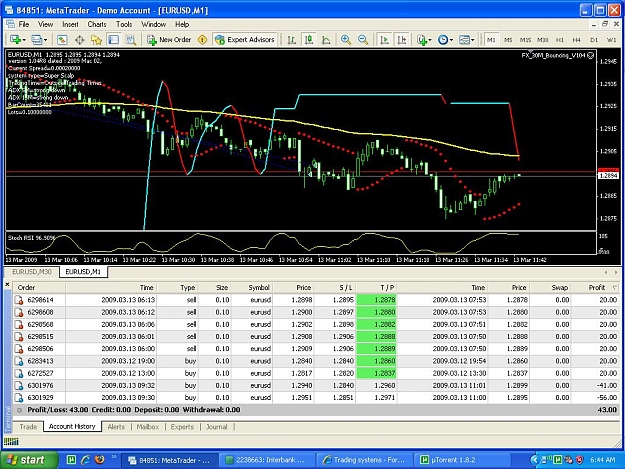
Task: Toggle the Expert Advisors button
Action: pyautogui.click(x=245, y=40)
